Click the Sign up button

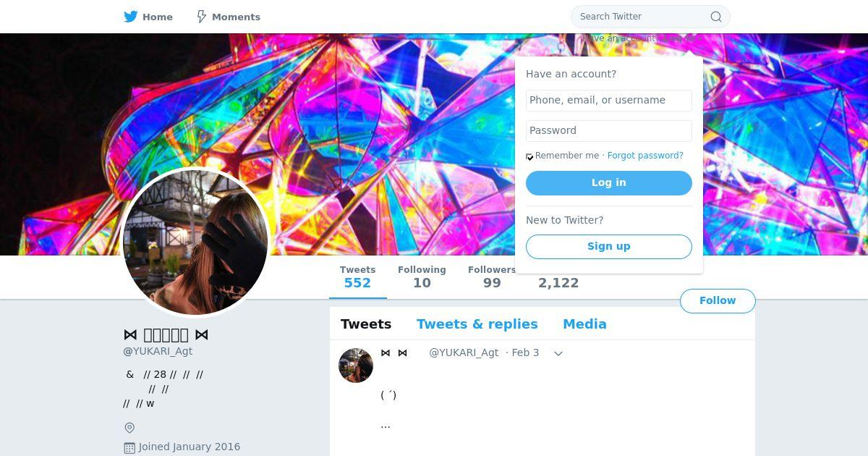[609, 247]
